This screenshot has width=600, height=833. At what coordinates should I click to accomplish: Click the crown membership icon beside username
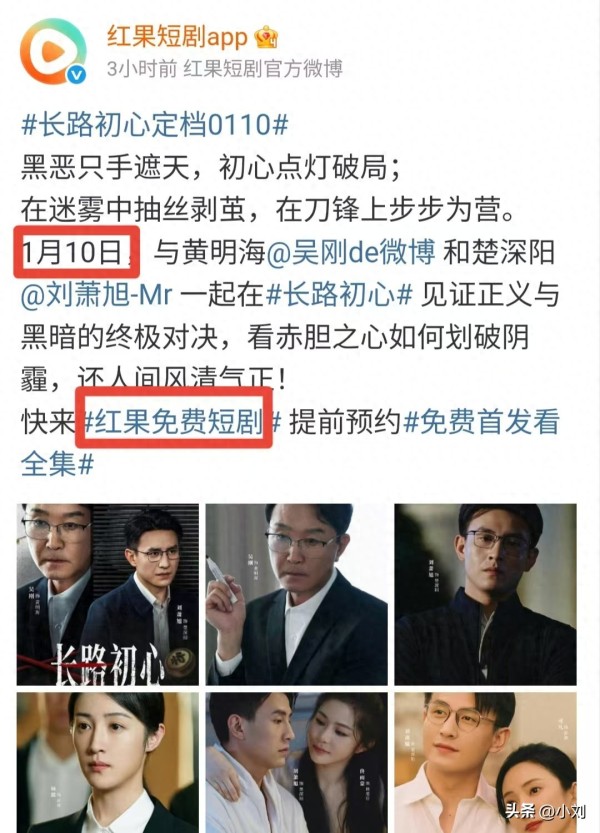click(266, 37)
